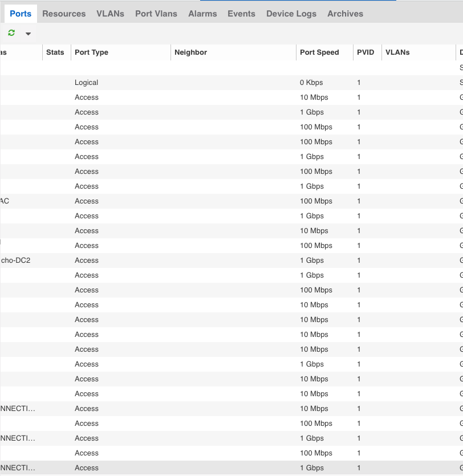Screen dimensions: 463x476
Task: Click the Stats column header
Action: 55,52
